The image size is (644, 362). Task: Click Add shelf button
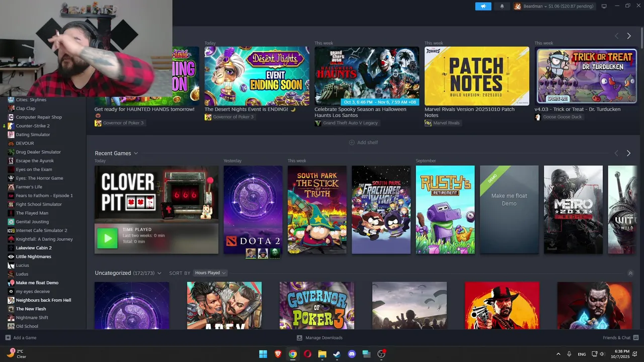363,142
